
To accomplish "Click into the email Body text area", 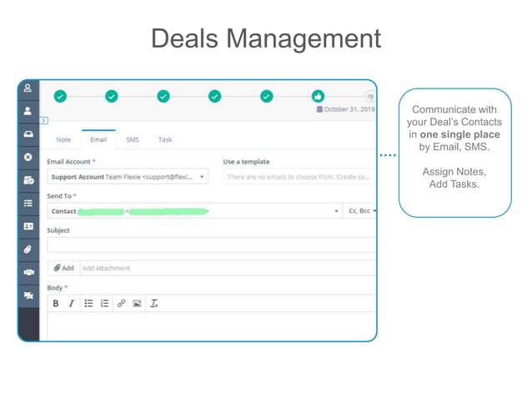I will coord(211,326).
